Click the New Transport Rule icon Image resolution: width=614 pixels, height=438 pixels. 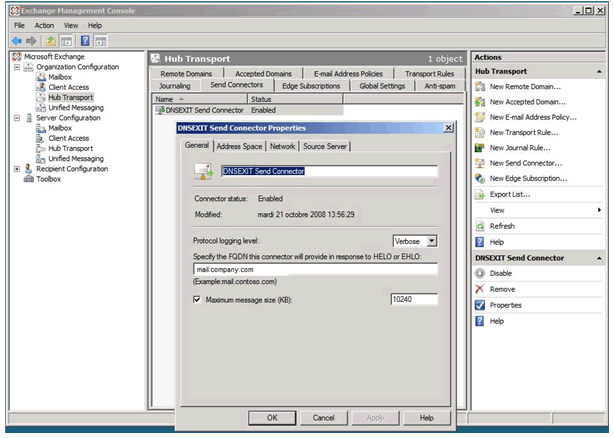tap(480, 133)
